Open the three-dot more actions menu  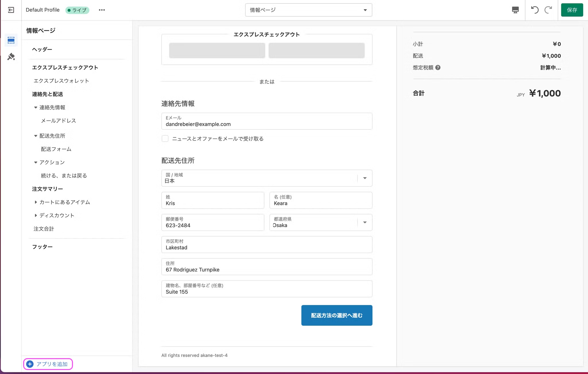tap(102, 10)
